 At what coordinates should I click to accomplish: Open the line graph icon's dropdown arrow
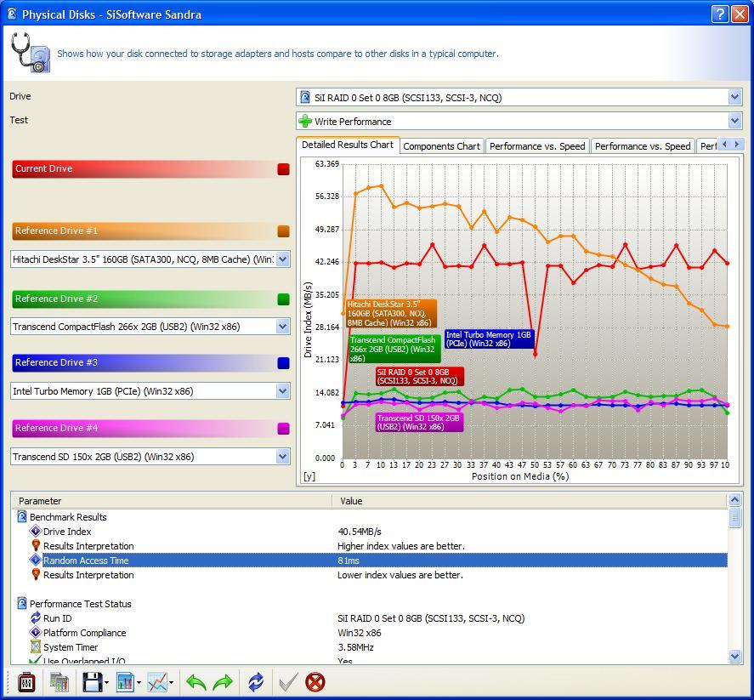pyautogui.click(x=171, y=683)
